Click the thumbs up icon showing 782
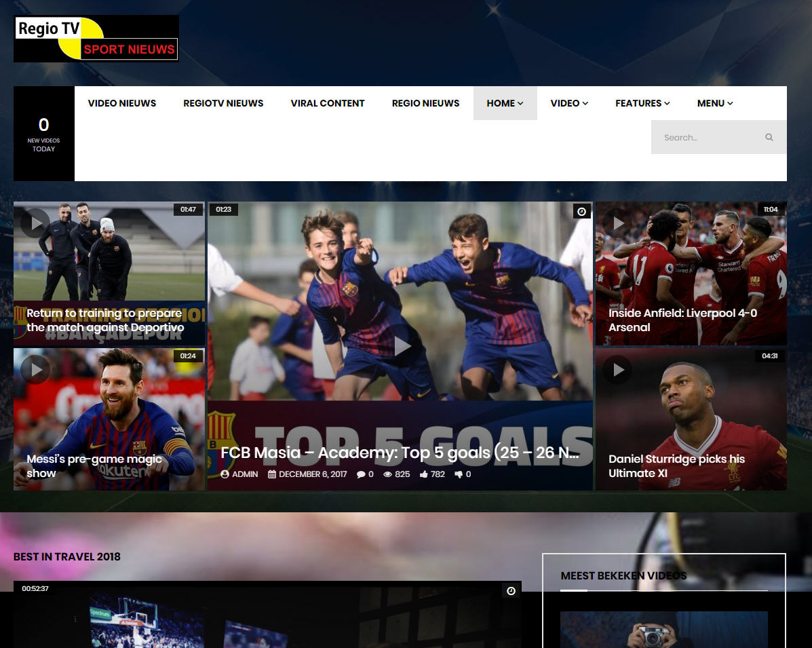This screenshot has height=648, width=812. (x=423, y=474)
